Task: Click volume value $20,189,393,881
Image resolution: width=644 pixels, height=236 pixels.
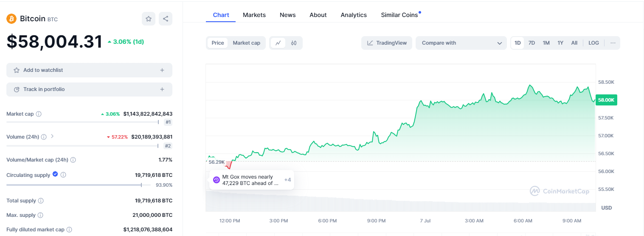Action: 152,137
